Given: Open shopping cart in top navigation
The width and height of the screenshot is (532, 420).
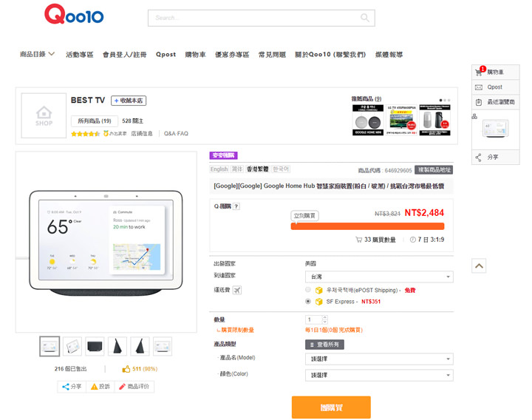Looking at the screenshot, I should coord(195,54).
